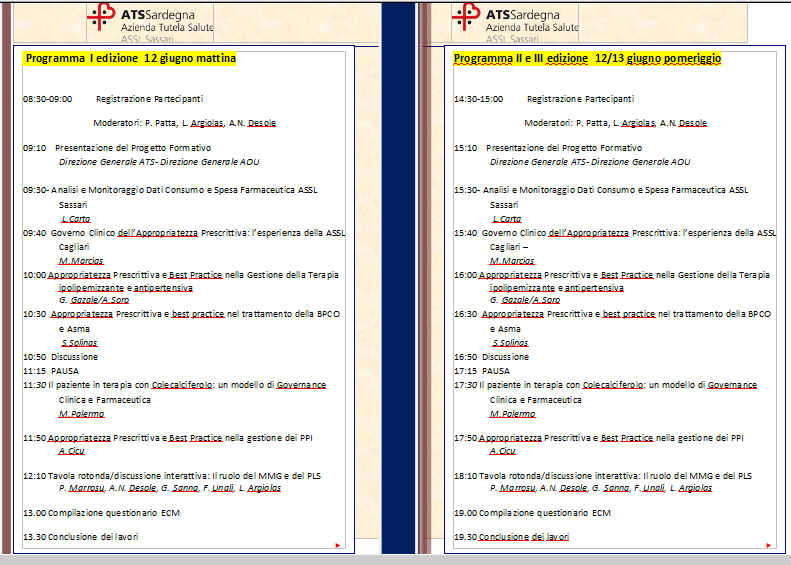Select the "08:30-09:00" Registrazione Partecipanti line
This screenshot has width=791, height=565.
113,99
